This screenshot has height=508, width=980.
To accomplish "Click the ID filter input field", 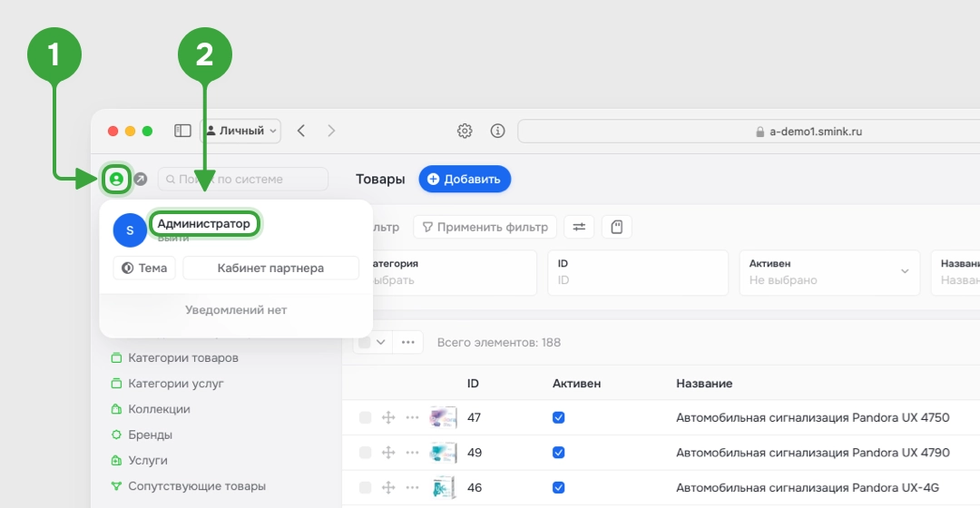I will click(638, 272).
